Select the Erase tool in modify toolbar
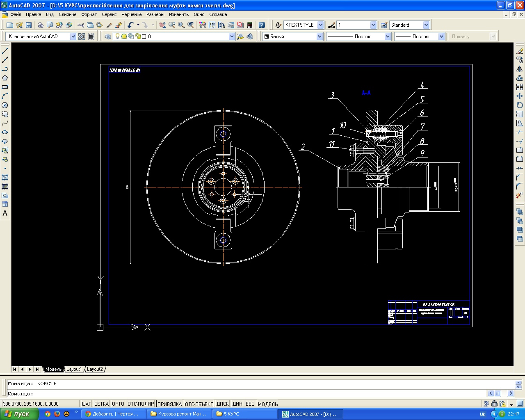The height and width of the screenshot is (420, 525). [x=520, y=51]
